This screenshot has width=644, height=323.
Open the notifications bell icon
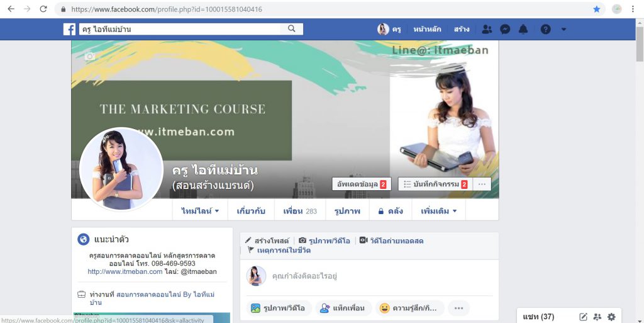pyautogui.click(x=523, y=29)
